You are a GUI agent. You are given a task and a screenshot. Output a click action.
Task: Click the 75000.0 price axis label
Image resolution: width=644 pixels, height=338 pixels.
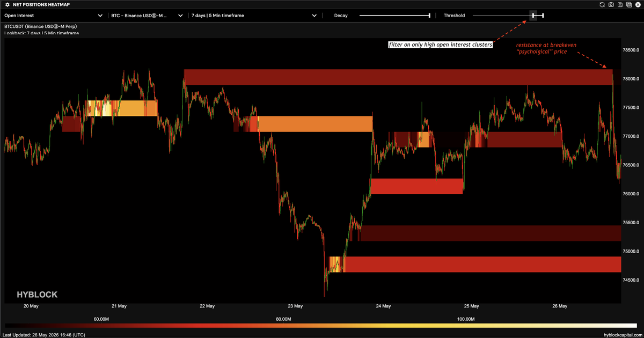[x=632, y=251]
